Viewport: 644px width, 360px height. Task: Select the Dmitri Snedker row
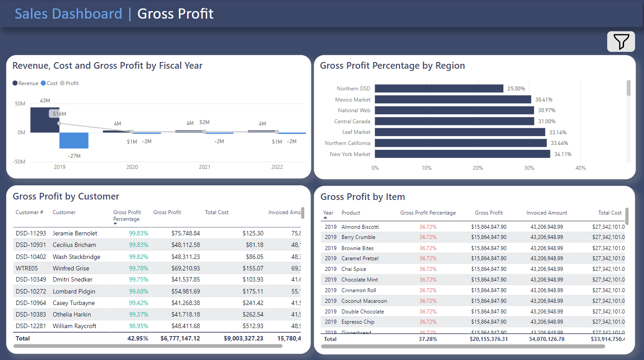point(157,280)
